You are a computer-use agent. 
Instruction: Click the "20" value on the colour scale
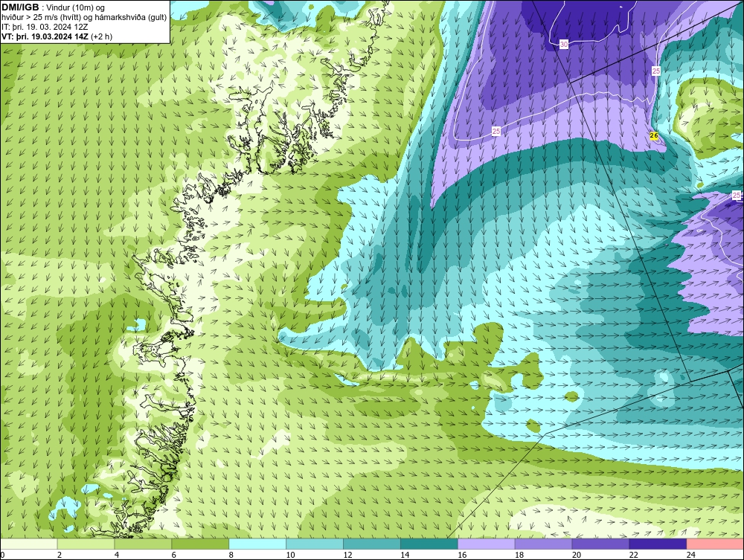tap(577, 555)
